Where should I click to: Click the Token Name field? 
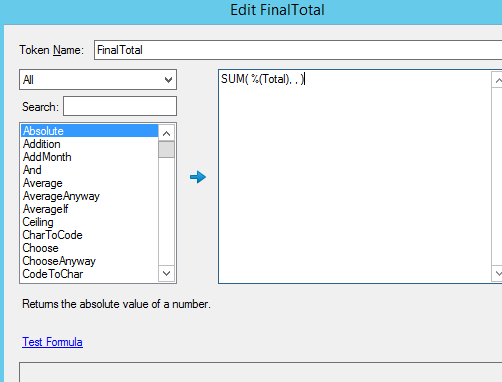[298, 50]
